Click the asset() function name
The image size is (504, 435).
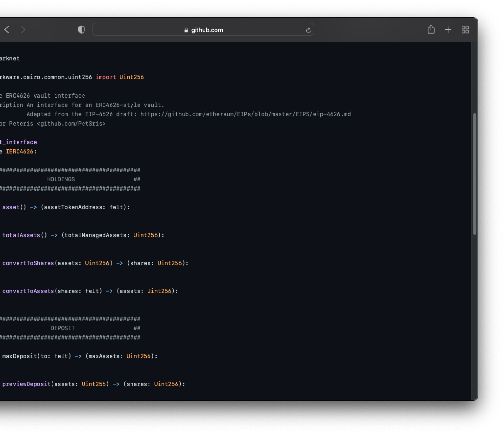[x=11, y=207]
